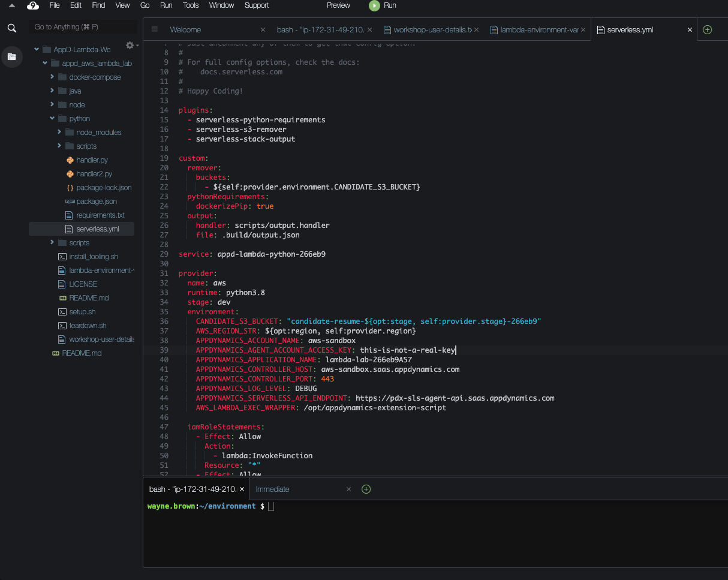Click the Preview button

point(338,5)
